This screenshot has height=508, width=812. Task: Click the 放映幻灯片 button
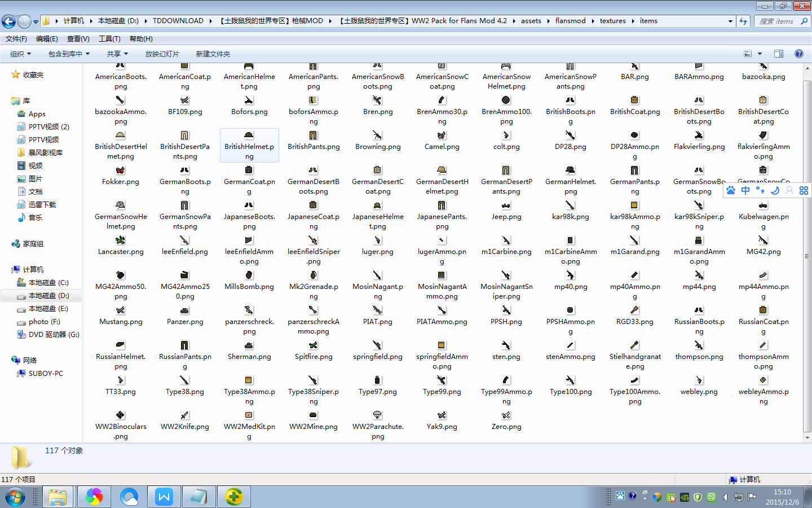pos(162,54)
